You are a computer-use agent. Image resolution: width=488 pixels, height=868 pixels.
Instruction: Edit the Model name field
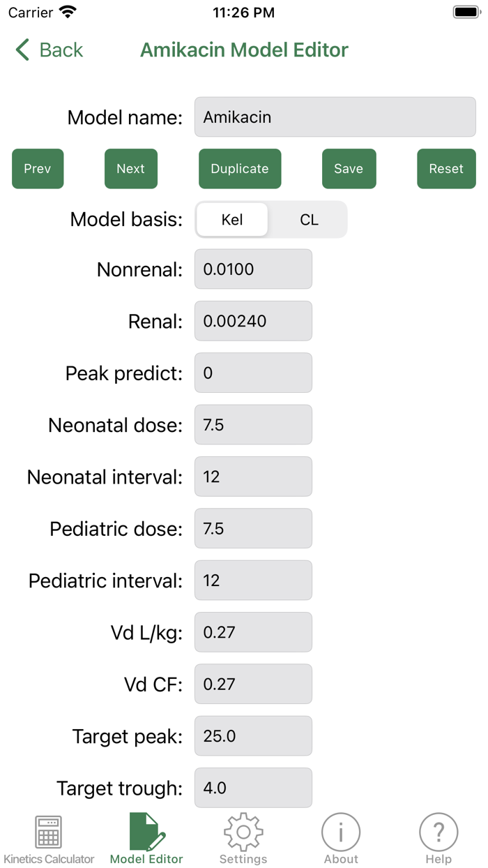[x=335, y=117]
